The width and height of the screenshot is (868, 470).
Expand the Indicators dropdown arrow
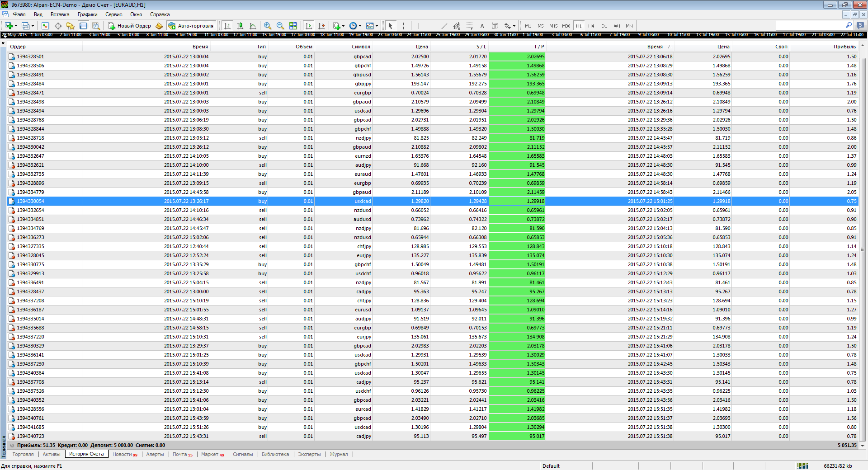point(344,26)
